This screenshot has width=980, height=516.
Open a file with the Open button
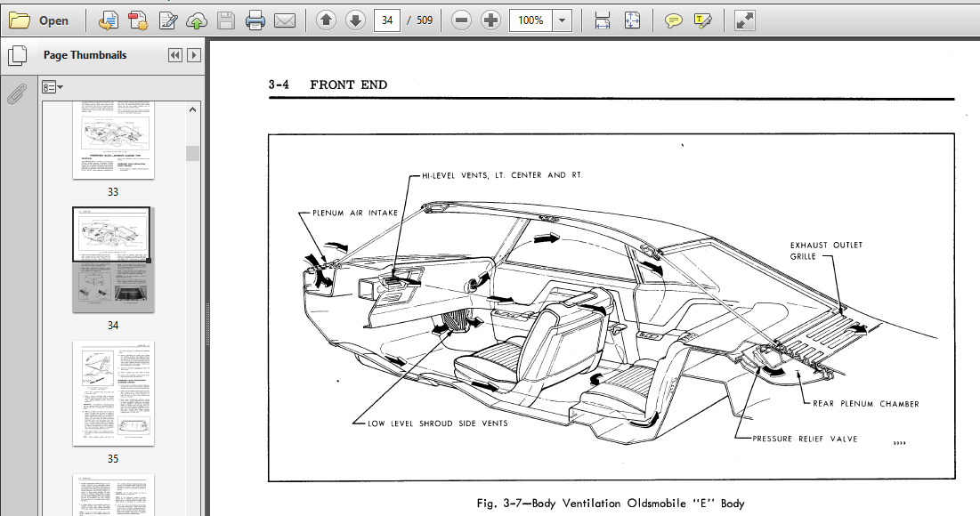point(39,20)
